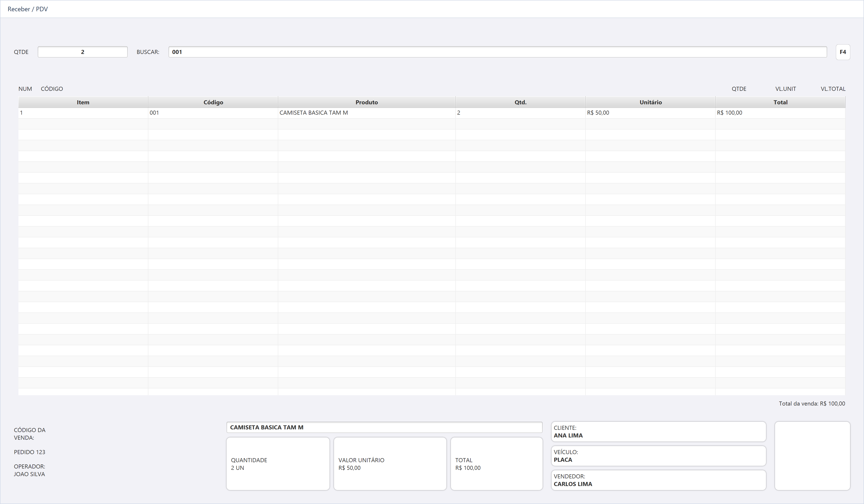The width and height of the screenshot is (864, 504).
Task: Open the VEÍCULO PLACA panel
Action: click(659, 456)
